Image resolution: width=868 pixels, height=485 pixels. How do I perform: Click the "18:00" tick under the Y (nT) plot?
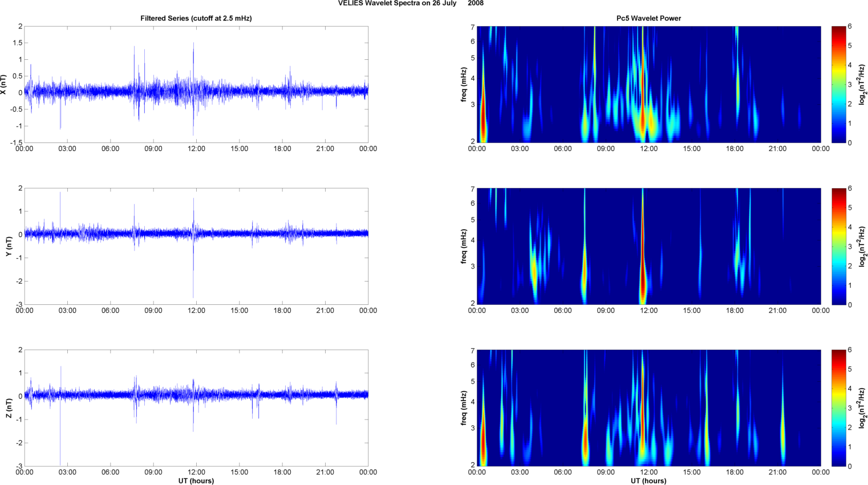[282, 311]
